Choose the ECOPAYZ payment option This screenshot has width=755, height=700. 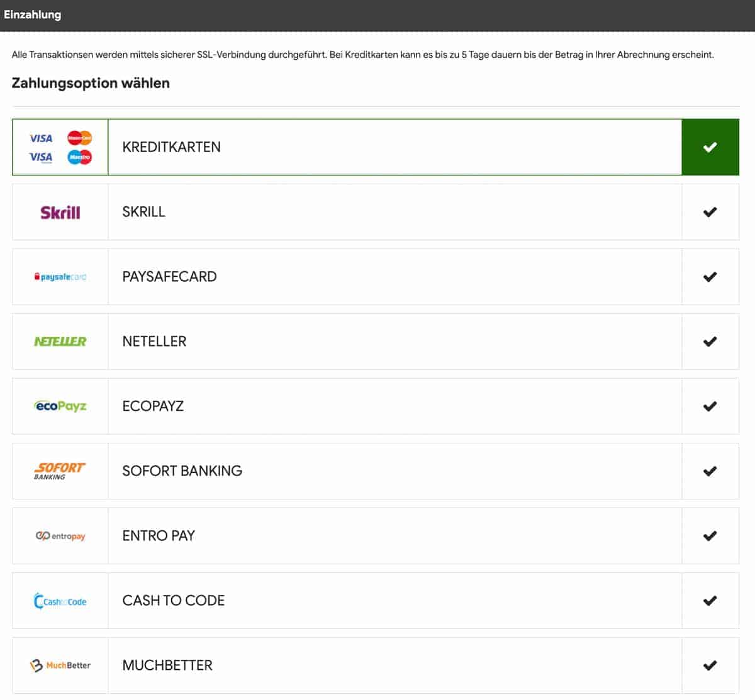click(x=376, y=406)
